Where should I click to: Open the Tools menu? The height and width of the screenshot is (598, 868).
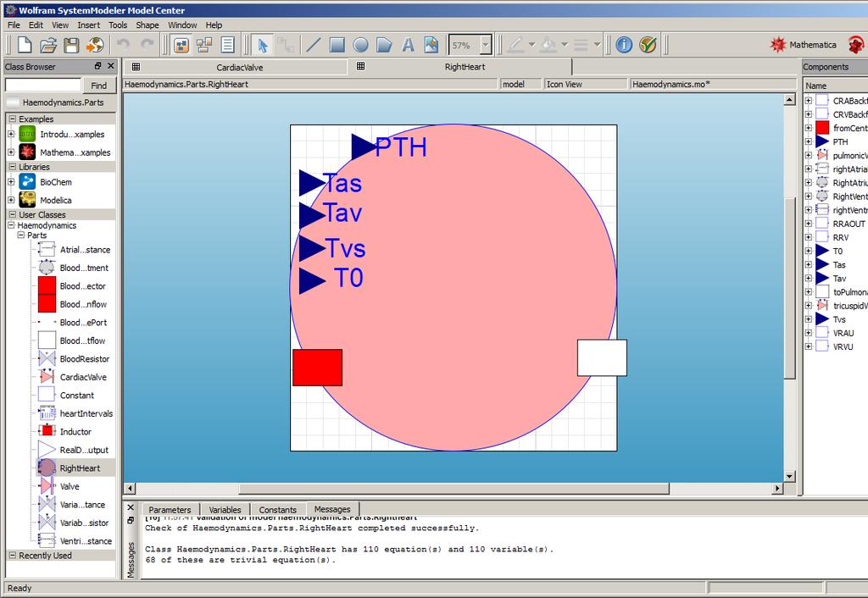click(x=118, y=25)
